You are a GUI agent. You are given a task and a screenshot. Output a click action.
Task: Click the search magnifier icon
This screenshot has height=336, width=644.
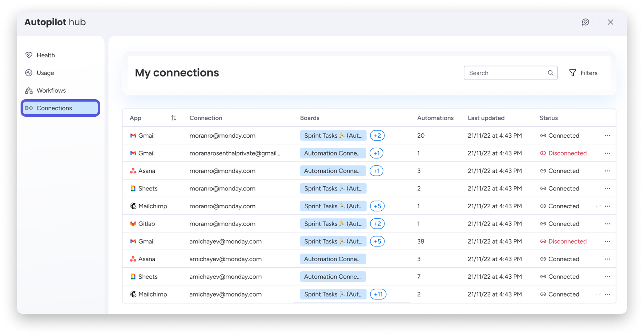coord(550,73)
